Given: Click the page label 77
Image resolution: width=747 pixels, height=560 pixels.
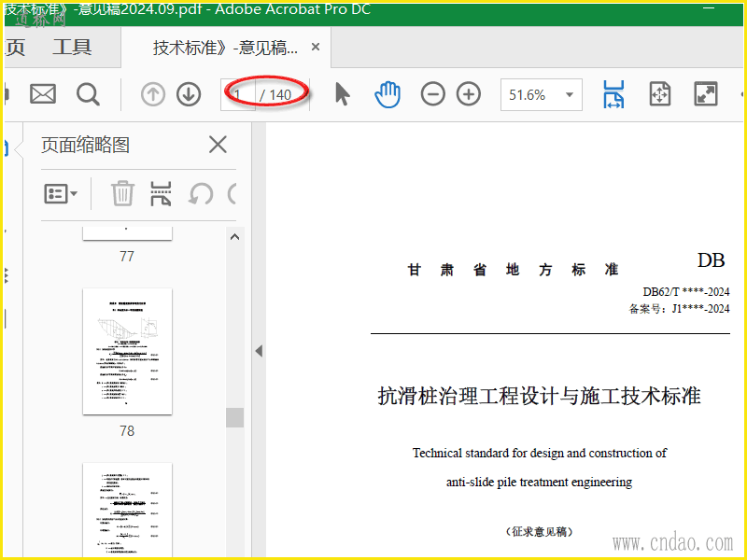Looking at the screenshot, I should [x=127, y=257].
